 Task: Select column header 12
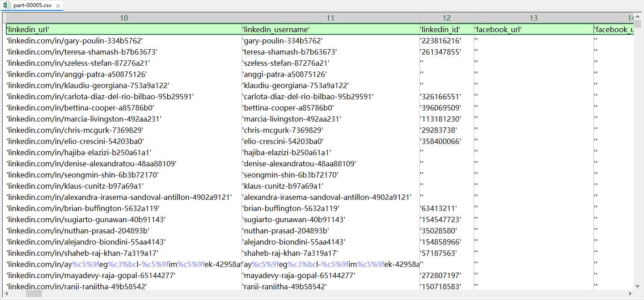[447, 18]
